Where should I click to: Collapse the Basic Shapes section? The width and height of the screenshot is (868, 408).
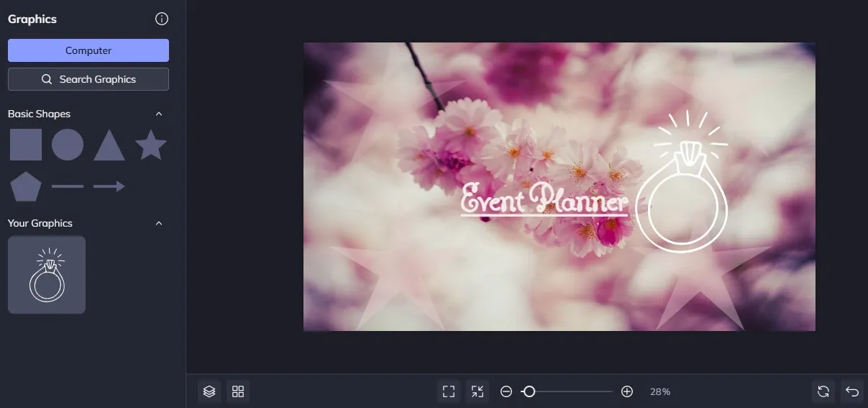point(159,114)
